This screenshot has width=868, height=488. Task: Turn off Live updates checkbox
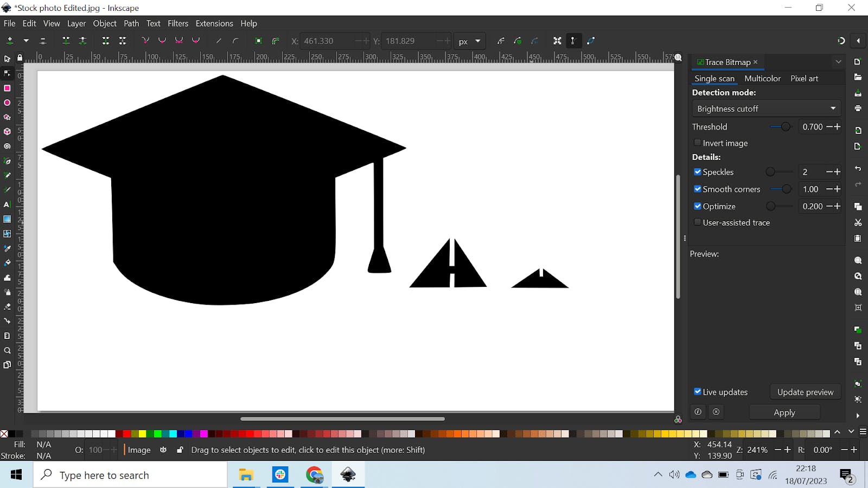tap(698, 391)
